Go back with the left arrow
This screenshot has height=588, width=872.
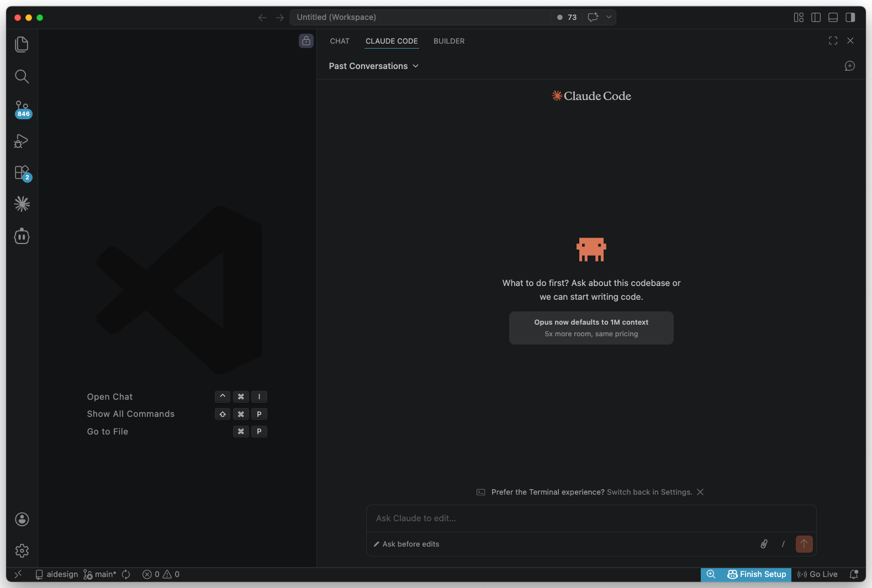coord(262,18)
